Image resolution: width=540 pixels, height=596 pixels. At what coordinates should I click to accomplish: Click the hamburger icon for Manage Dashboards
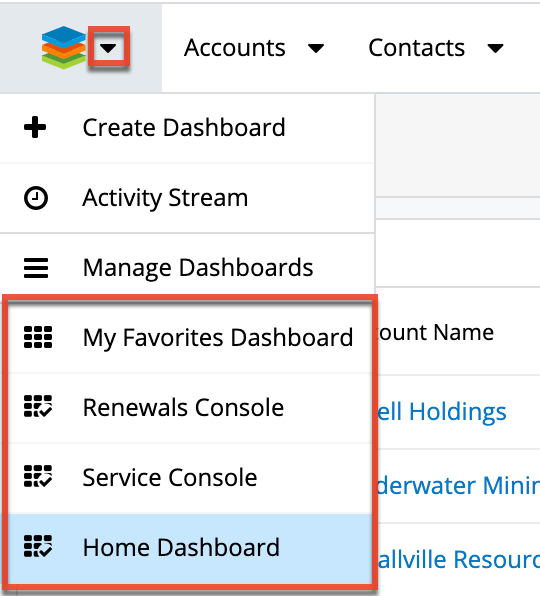[x=36, y=268]
